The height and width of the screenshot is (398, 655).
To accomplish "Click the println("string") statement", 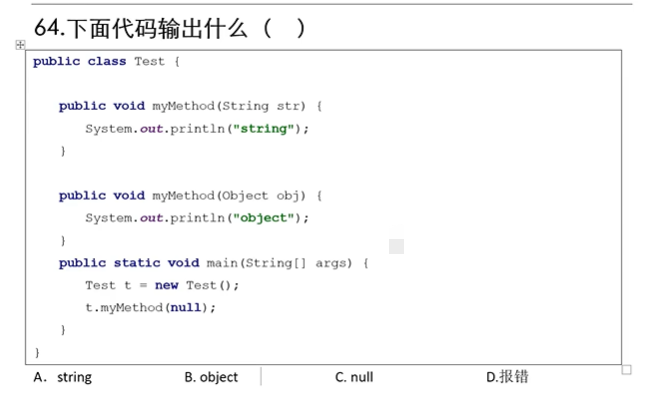I will (197, 129).
